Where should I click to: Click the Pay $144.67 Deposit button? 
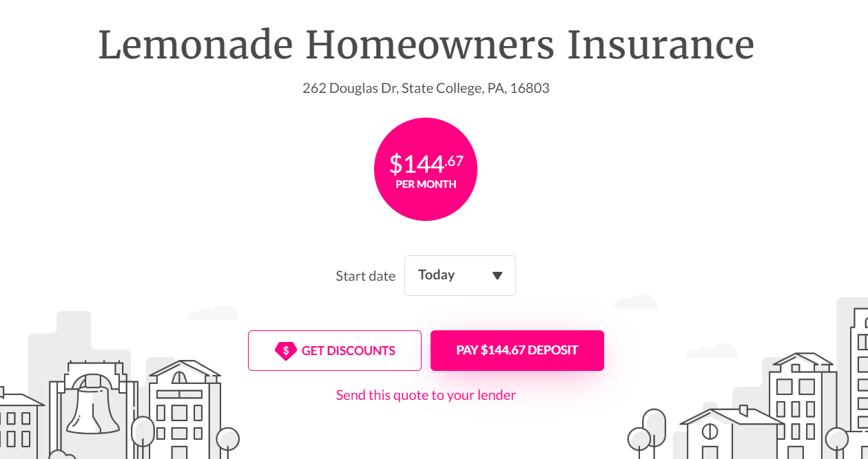pos(517,350)
